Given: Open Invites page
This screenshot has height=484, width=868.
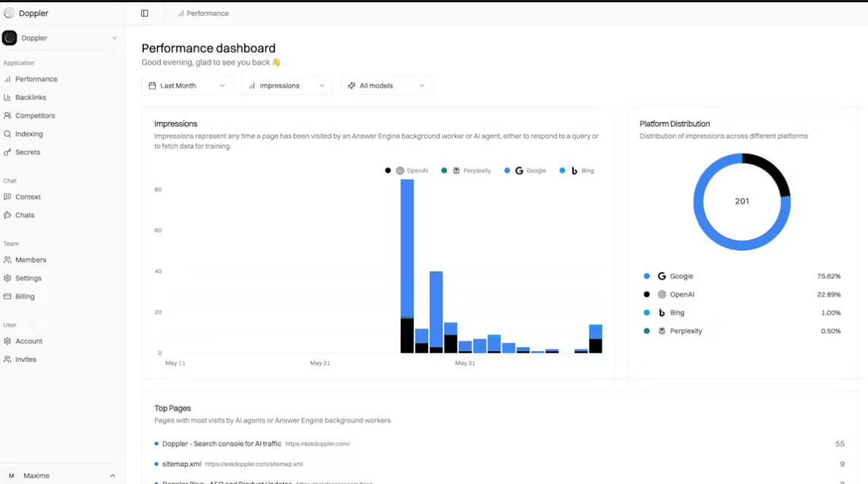Looking at the screenshot, I should [26, 360].
